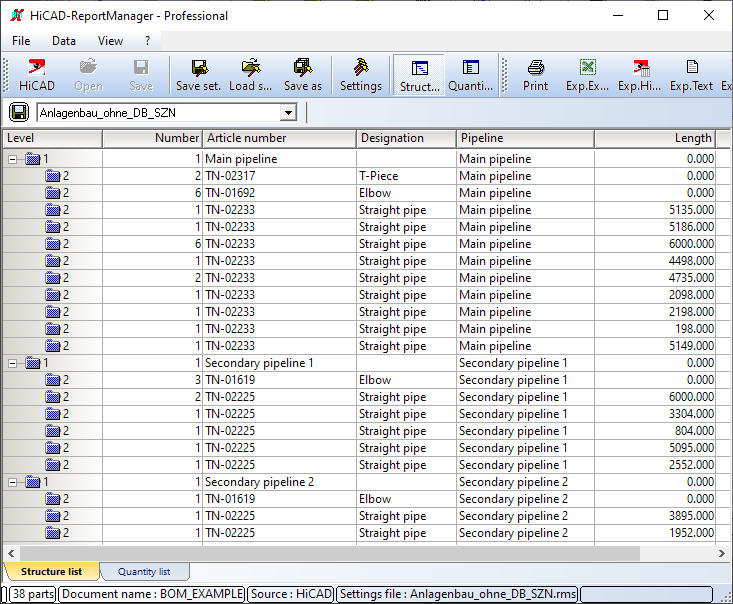The image size is (733, 604).
Task: Collapse the Secondary pipeline 2 tree node
Action: click(13, 482)
